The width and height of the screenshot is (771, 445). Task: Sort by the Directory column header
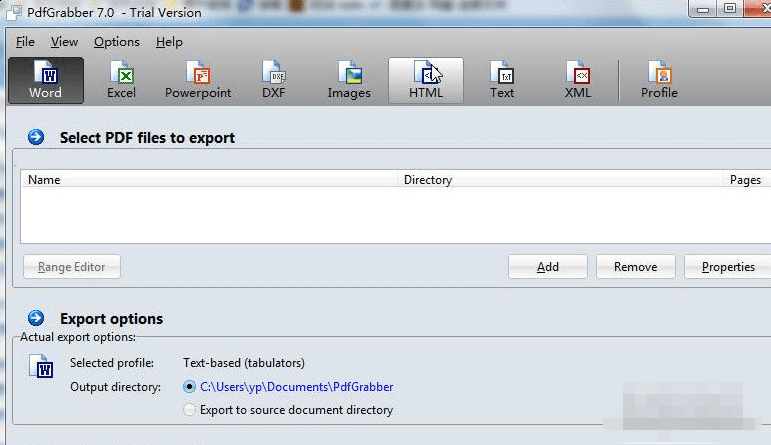[x=560, y=179]
